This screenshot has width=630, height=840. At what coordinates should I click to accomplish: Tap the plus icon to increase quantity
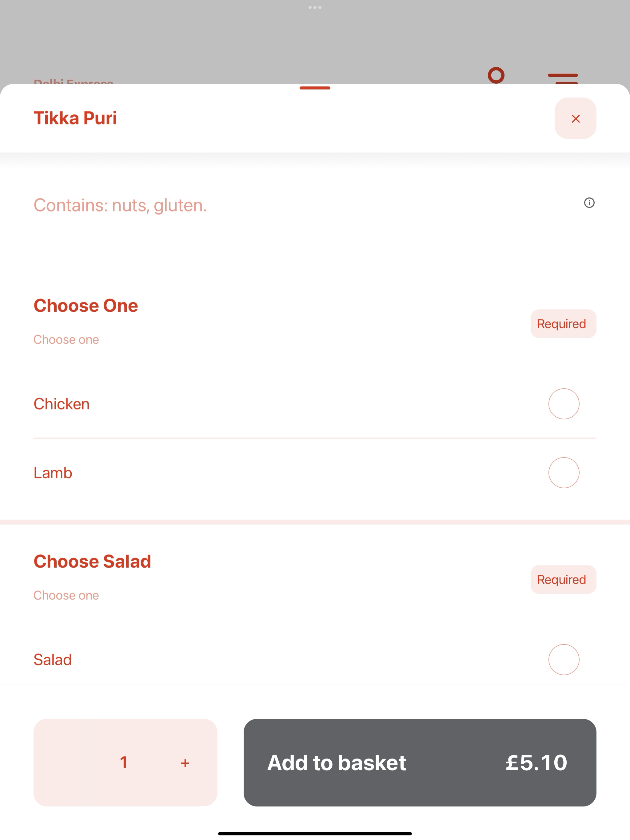185,763
